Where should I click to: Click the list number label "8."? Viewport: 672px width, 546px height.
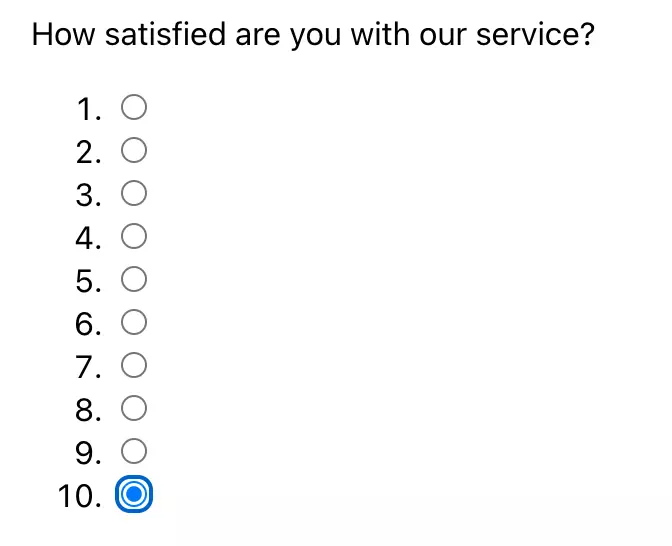89,410
